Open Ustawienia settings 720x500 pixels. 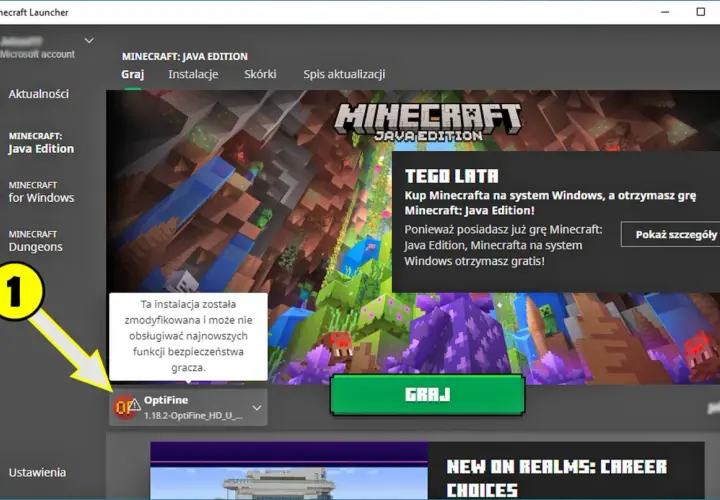pos(37,472)
